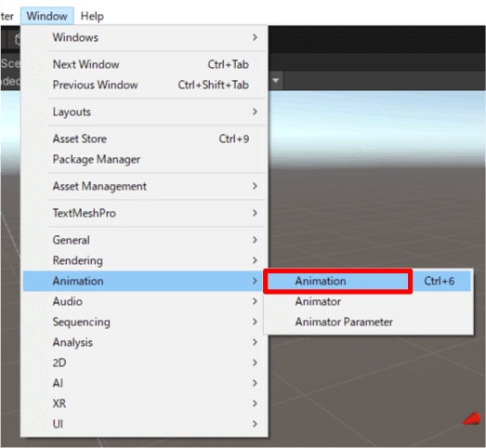Image resolution: width=486 pixels, height=448 pixels.
Task: Open Package Manager from menu
Action: coord(144,159)
